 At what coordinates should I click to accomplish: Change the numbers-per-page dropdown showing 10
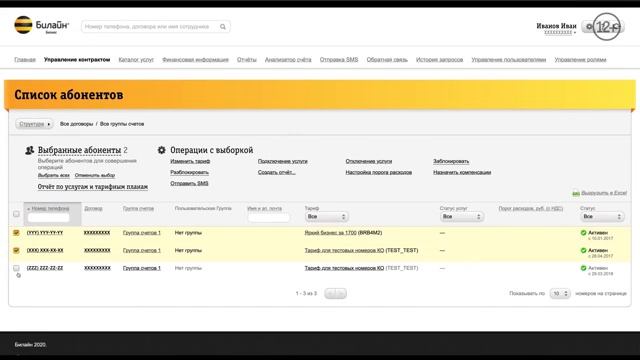pyautogui.click(x=560, y=293)
